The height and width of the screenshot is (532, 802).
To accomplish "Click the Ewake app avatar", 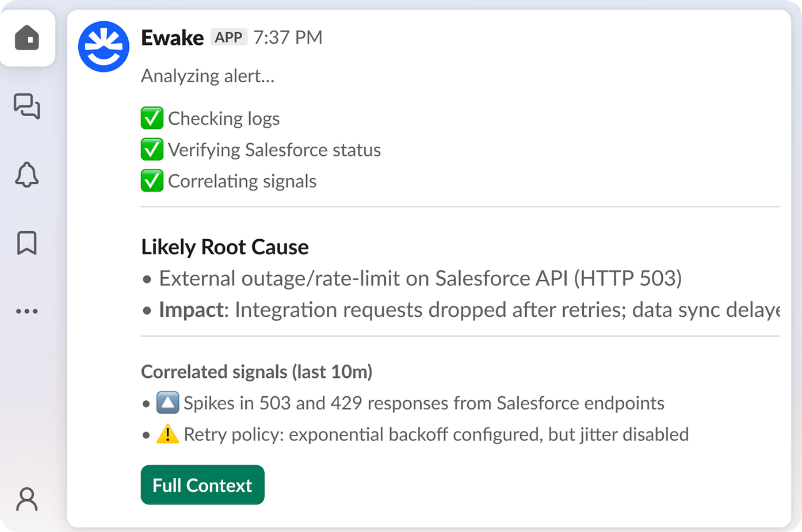I will (104, 47).
